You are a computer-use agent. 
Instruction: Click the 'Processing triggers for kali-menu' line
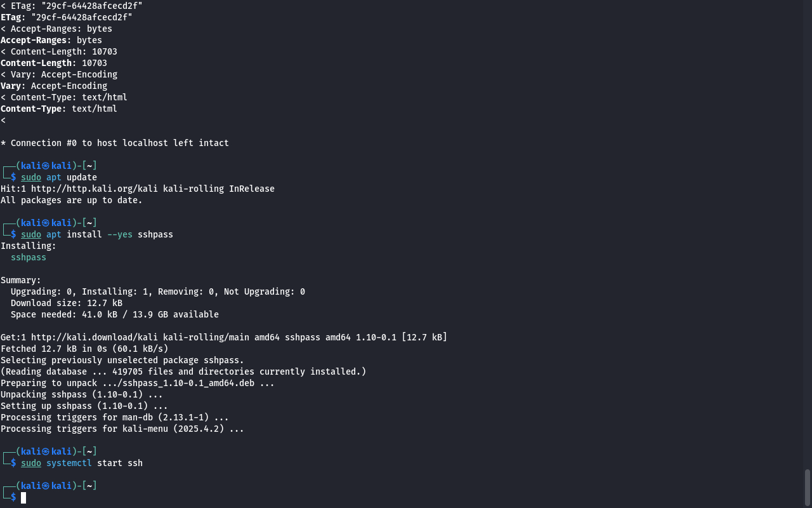tap(122, 429)
